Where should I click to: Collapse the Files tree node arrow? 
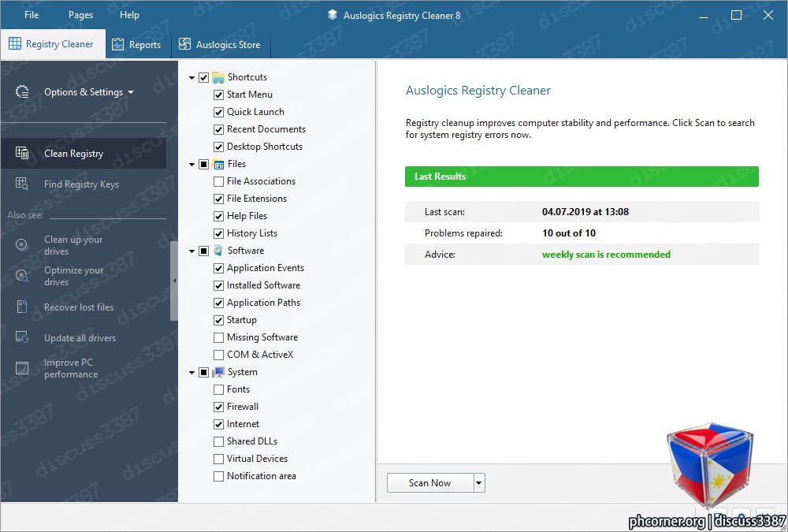tap(192, 165)
